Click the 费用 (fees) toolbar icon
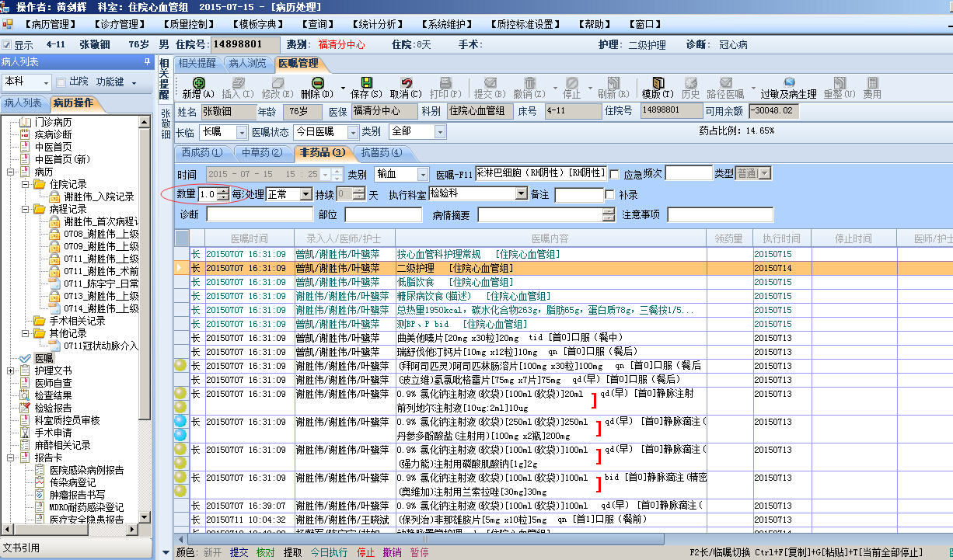Screen dimensions: 953x560 (873, 82)
